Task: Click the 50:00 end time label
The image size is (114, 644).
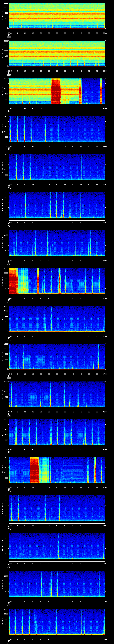Action: pos(105,487)
